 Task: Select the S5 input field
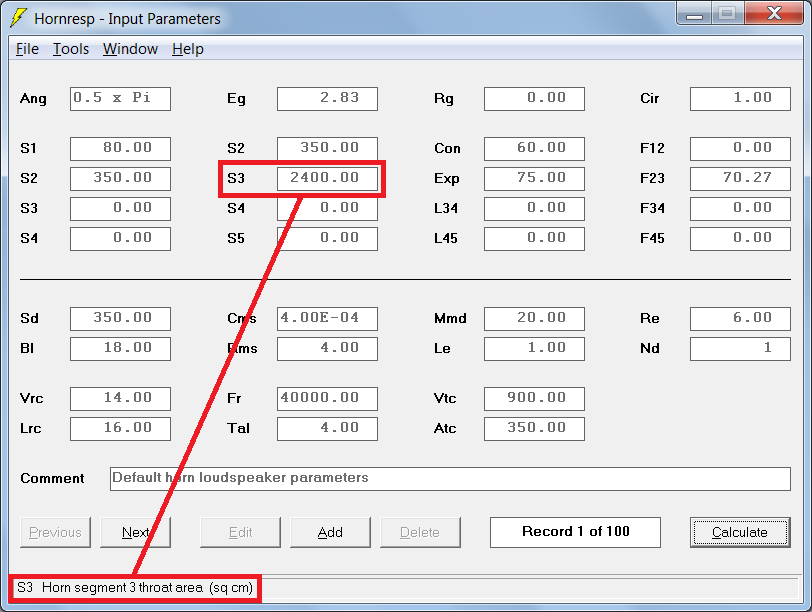click(x=327, y=239)
